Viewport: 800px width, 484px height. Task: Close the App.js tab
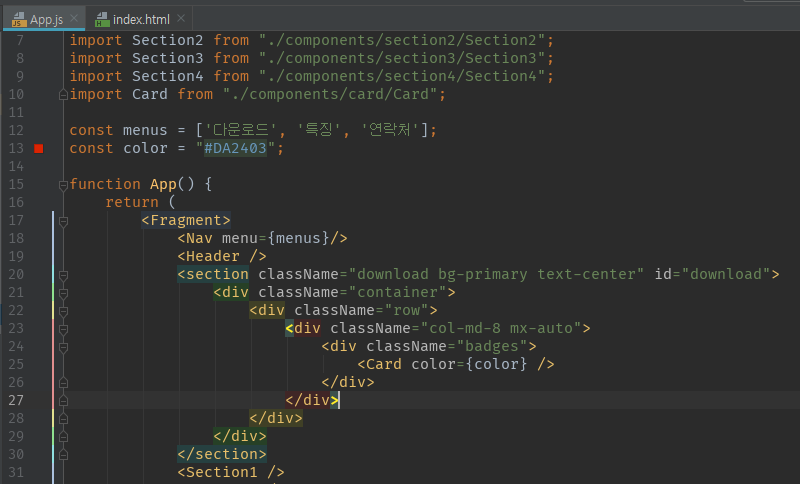74,18
